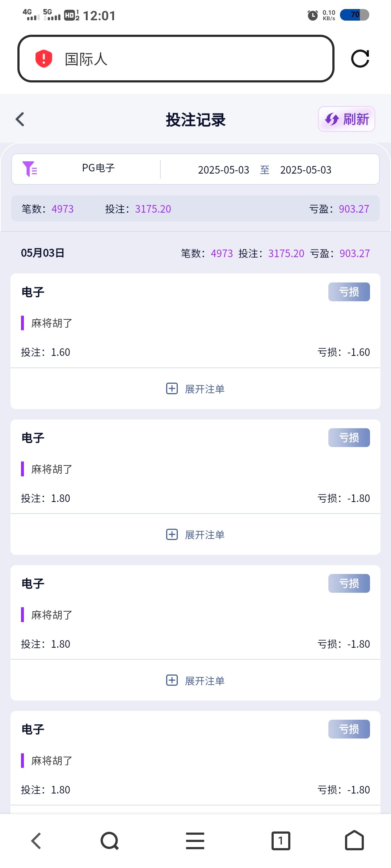Expand bet slip for the 1.60 bet
Screen dimensions: 391x868
pos(195,389)
